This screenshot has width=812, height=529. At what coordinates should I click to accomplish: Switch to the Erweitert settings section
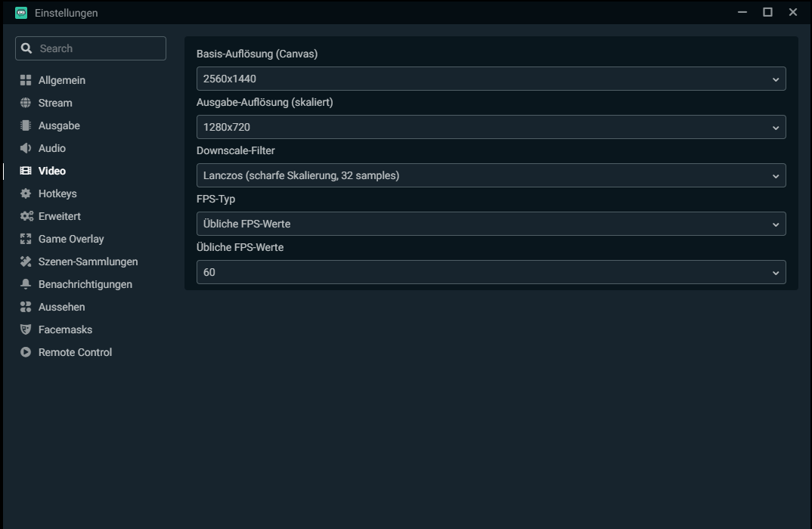pos(60,216)
